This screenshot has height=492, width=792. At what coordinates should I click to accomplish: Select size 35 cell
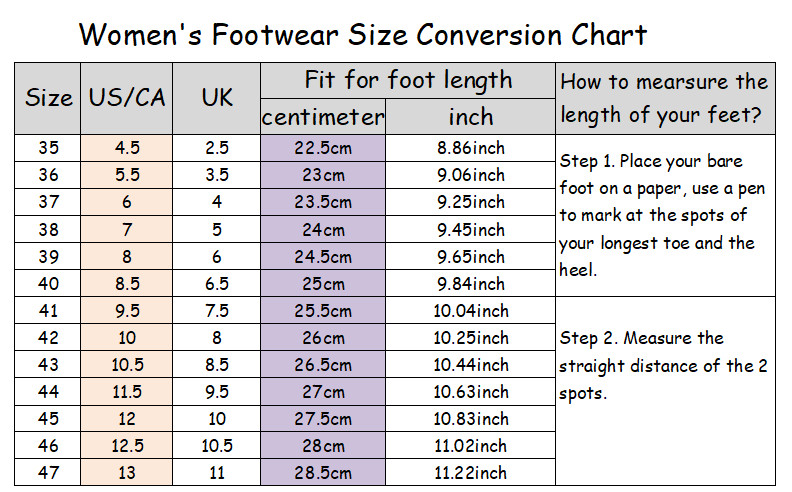pyautogui.click(x=48, y=148)
